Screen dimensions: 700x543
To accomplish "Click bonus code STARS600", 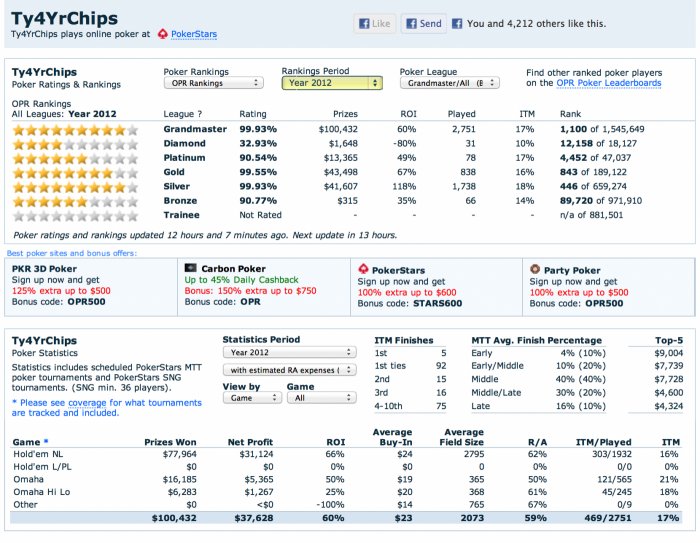I will [438, 304].
